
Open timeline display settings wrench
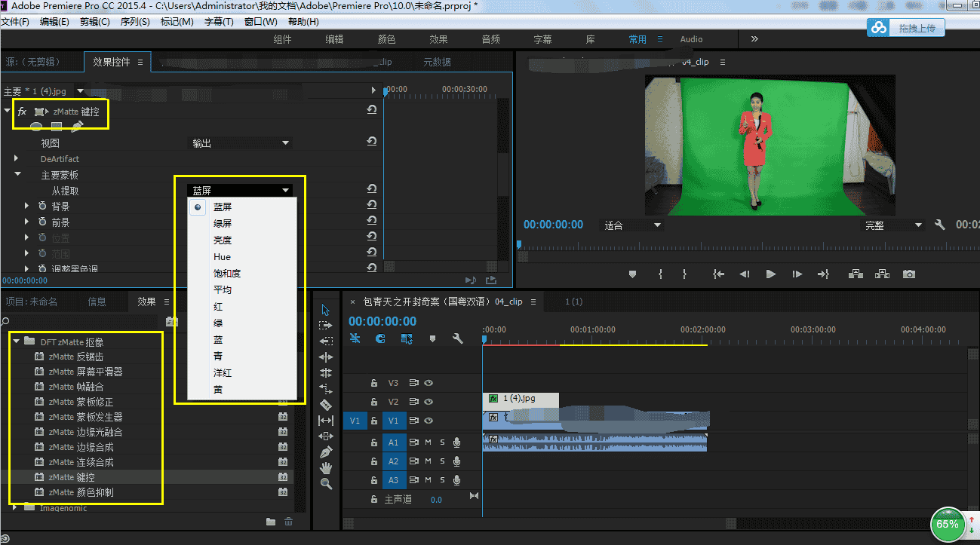[x=457, y=339]
